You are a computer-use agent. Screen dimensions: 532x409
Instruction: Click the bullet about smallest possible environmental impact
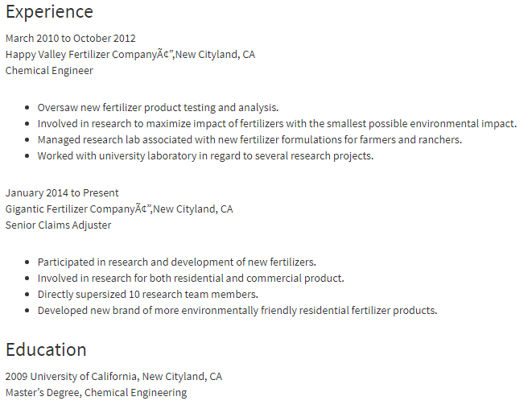277,123
